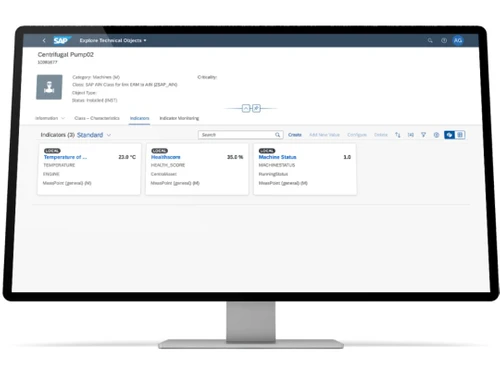Click the HEALTH_SCORE text
Image resolution: width=500 pixels, height=375 pixels.
[x=168, y=165]
